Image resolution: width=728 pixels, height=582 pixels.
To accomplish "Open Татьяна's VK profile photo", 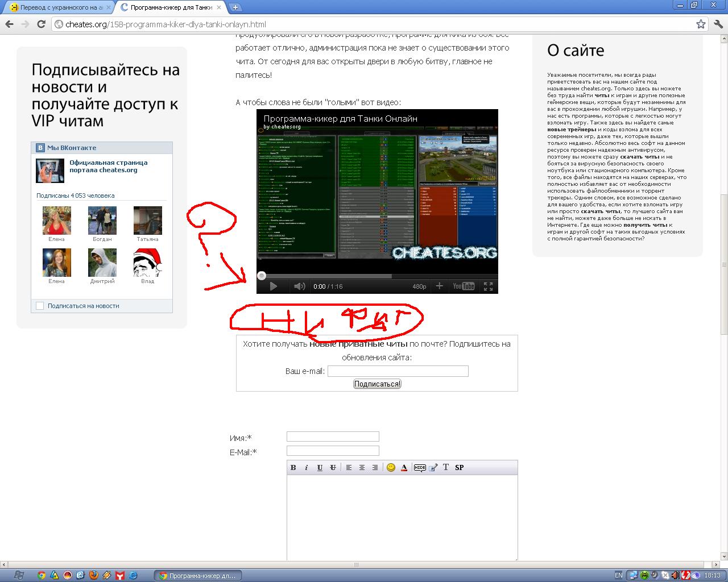I will point(148,221).
